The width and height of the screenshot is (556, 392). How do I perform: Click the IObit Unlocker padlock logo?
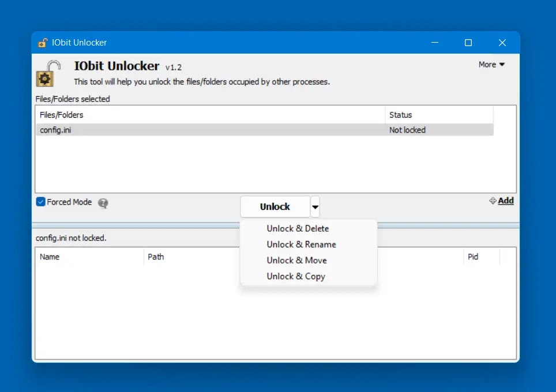click(x=48, y=73)
